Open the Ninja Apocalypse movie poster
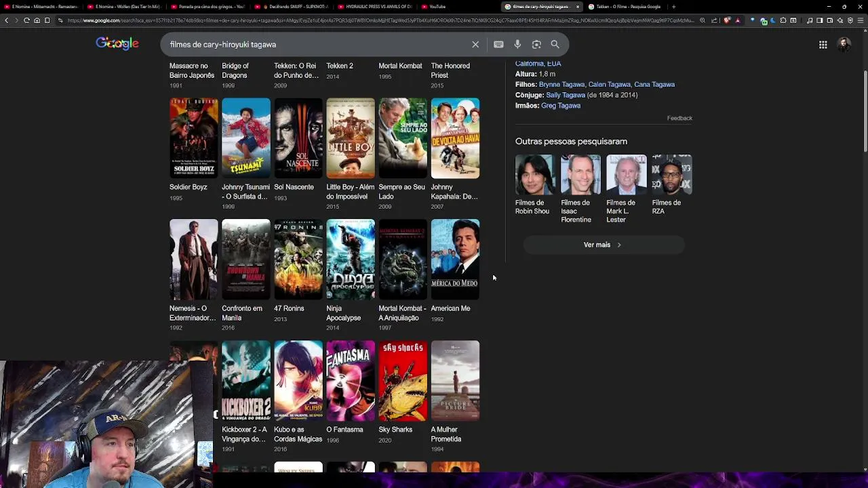 tap(351, 259)
